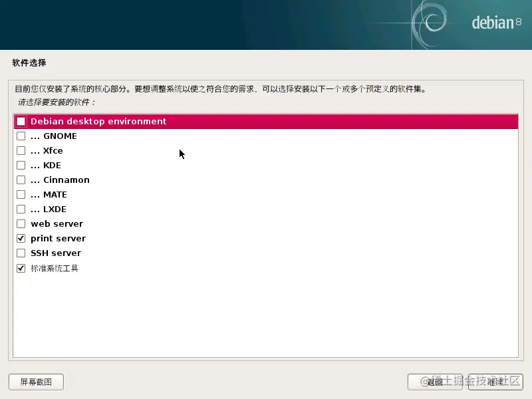Check the Debian desktop environment checkbox
The height and width of the screenshot is (399, 532).
click(21, 122)
